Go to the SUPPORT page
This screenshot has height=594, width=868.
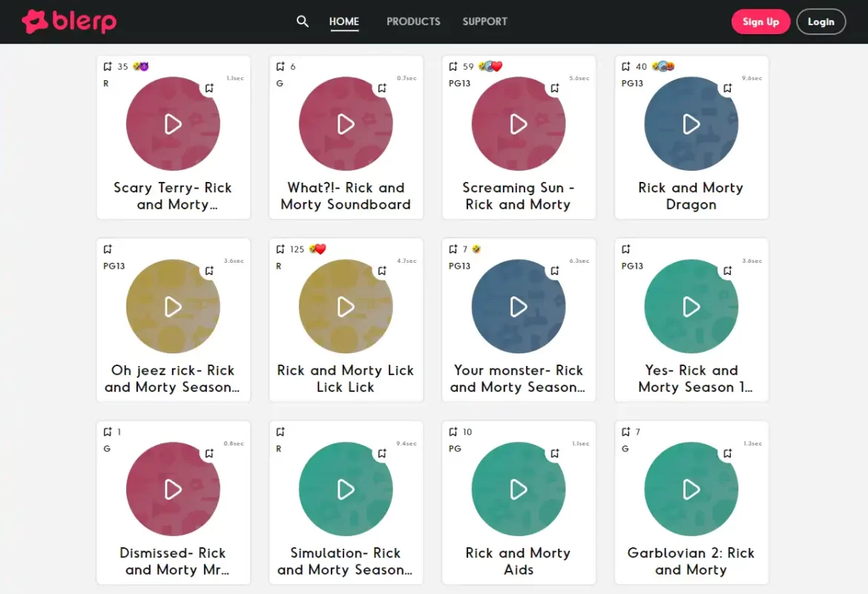click(485, 22)
